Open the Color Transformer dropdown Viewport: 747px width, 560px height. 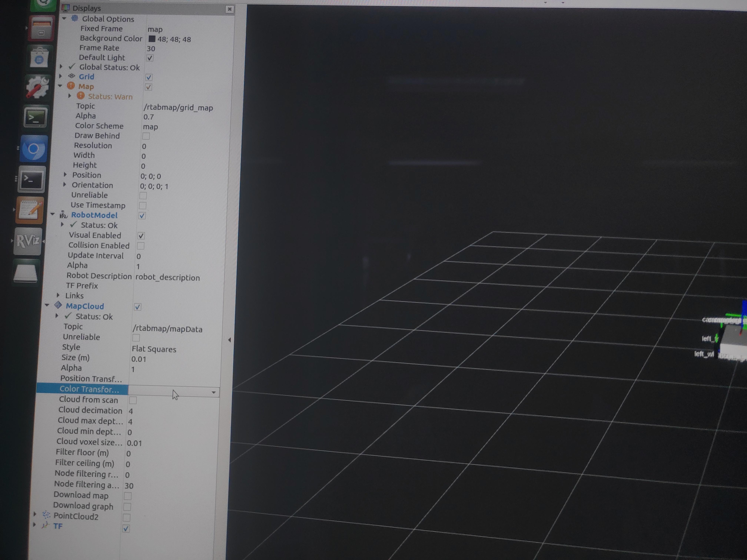213,392
